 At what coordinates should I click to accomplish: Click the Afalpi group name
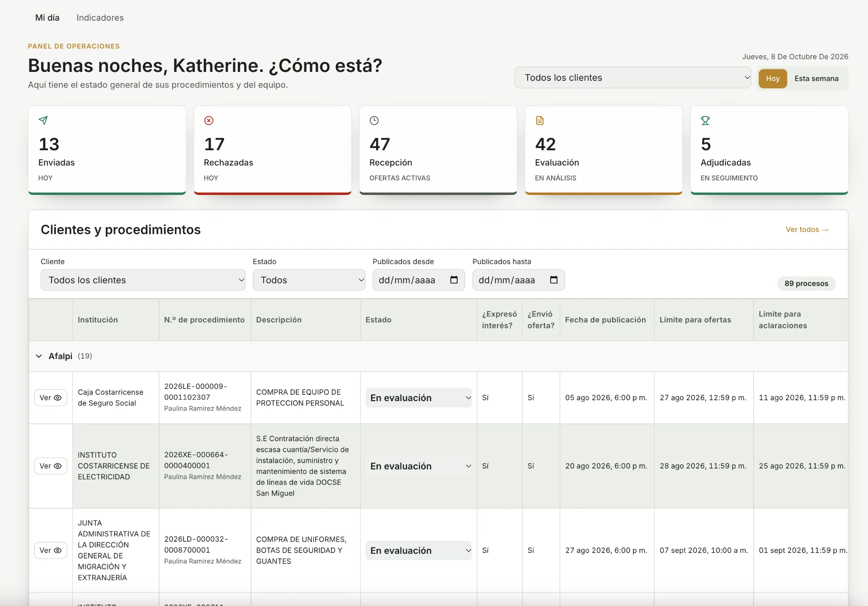coord(61,356)
